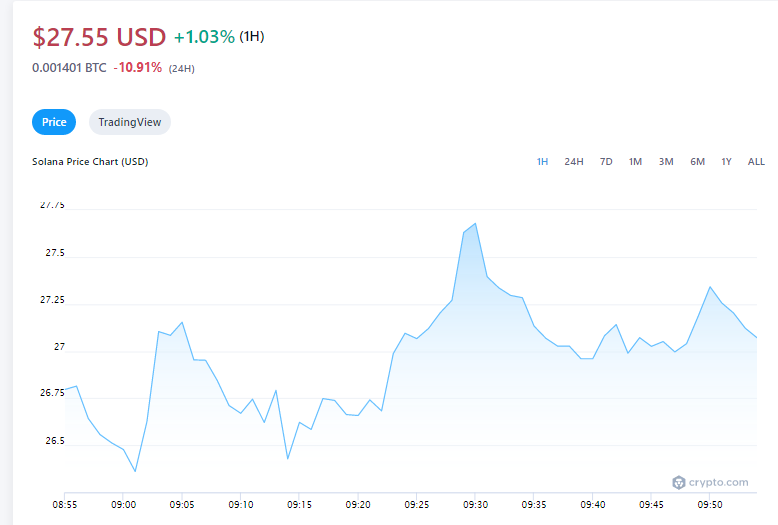
Task: Select the 1M time range
Action: point(635,162)
